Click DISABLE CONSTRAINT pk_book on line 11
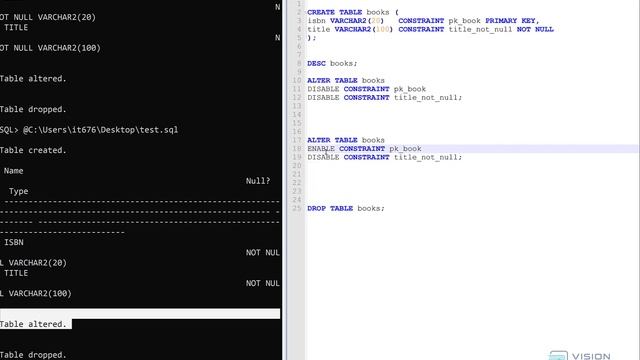 click(367, 89)
